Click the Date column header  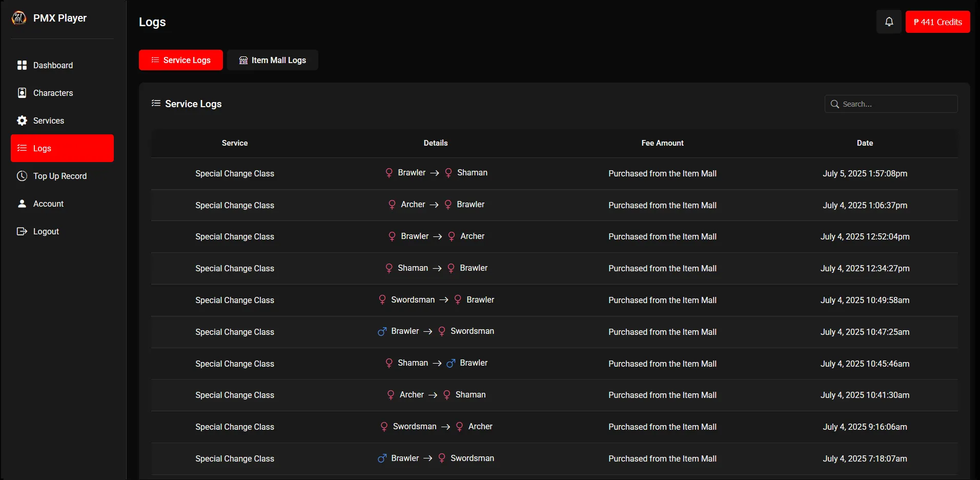click(864, 143)
